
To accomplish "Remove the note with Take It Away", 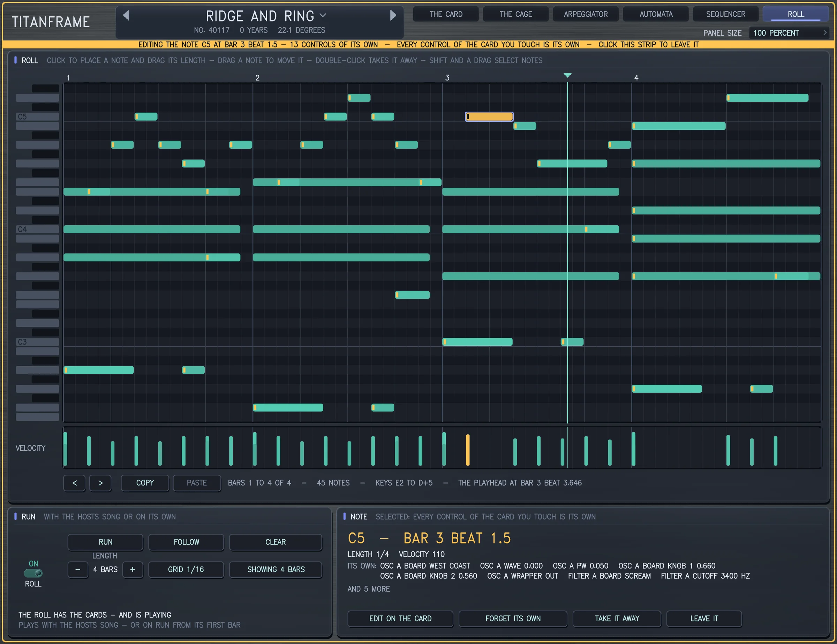I will click(617, 619).
